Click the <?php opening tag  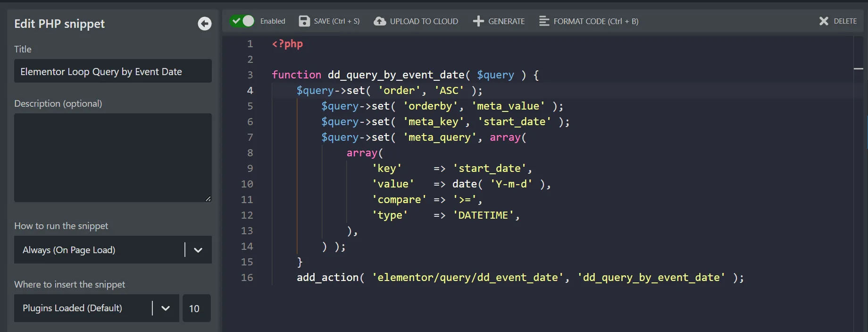(287, 44)
